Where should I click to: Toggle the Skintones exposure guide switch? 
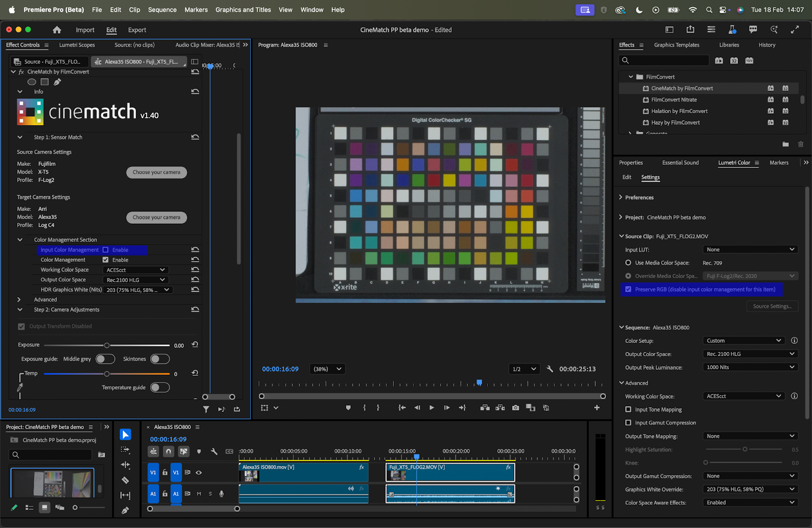(x=160, y=359)
